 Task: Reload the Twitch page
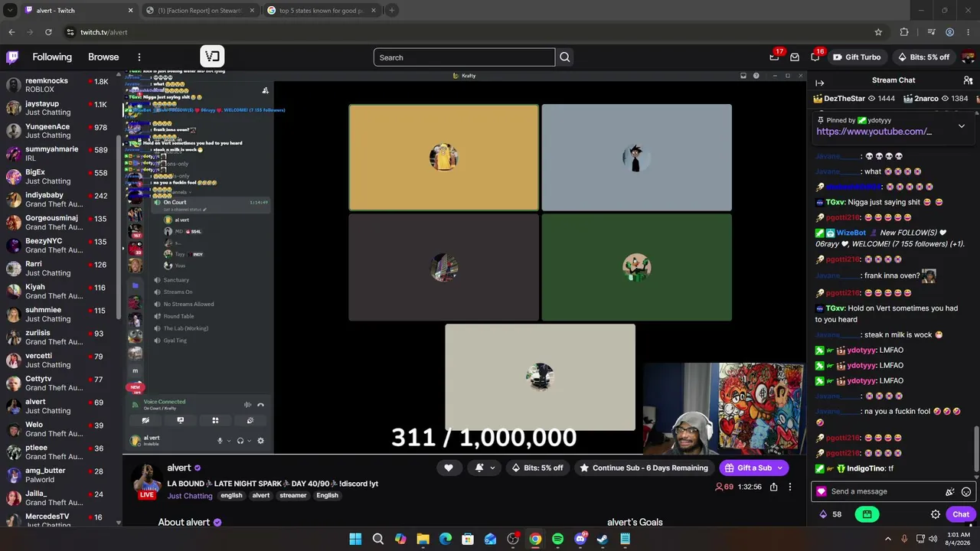tap(48, 32)
